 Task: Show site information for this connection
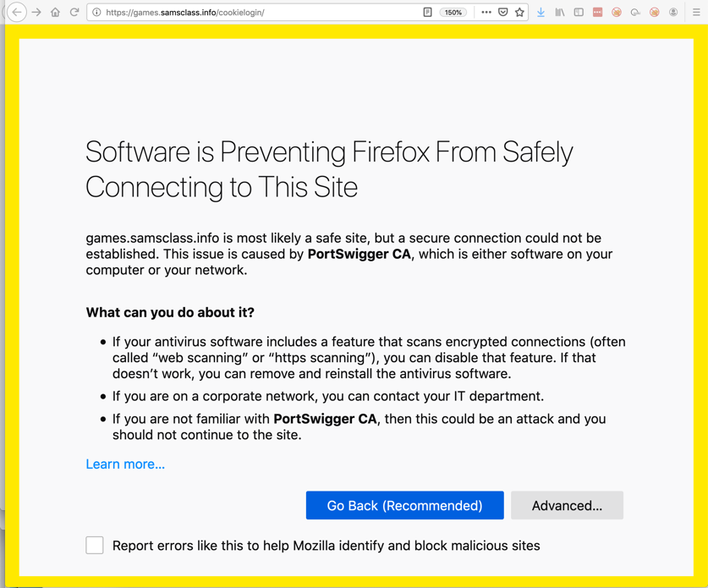96,13
